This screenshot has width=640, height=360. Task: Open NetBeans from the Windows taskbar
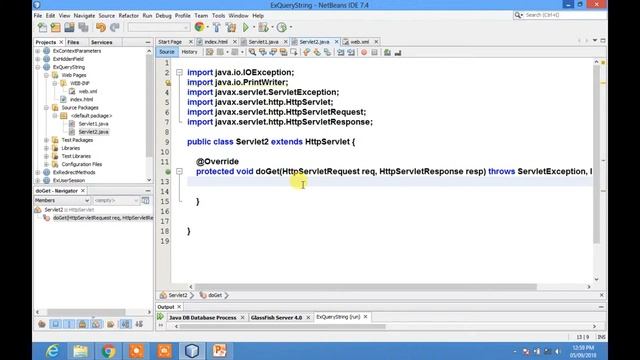click(x=192, y=351)
